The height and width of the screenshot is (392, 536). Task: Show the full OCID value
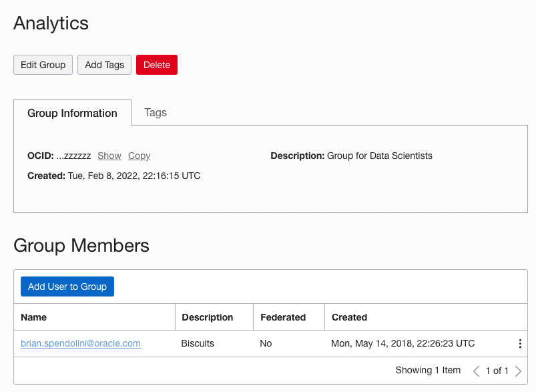pos(109,156)
